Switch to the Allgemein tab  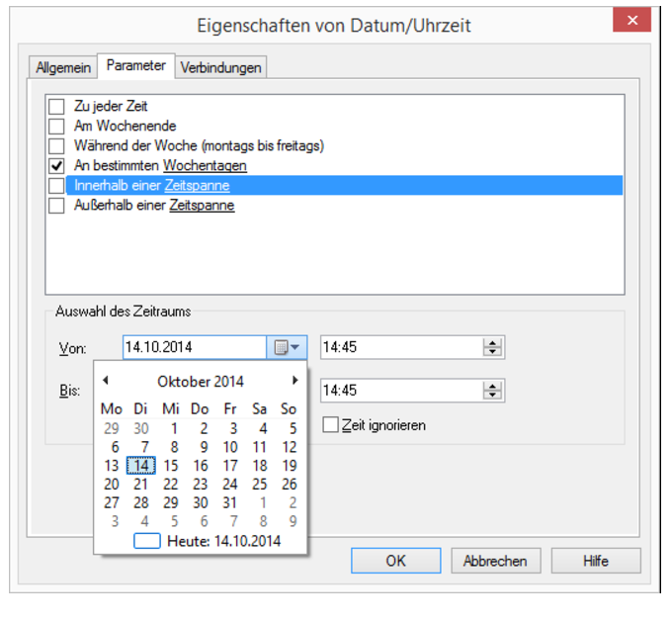coord(63,67)
